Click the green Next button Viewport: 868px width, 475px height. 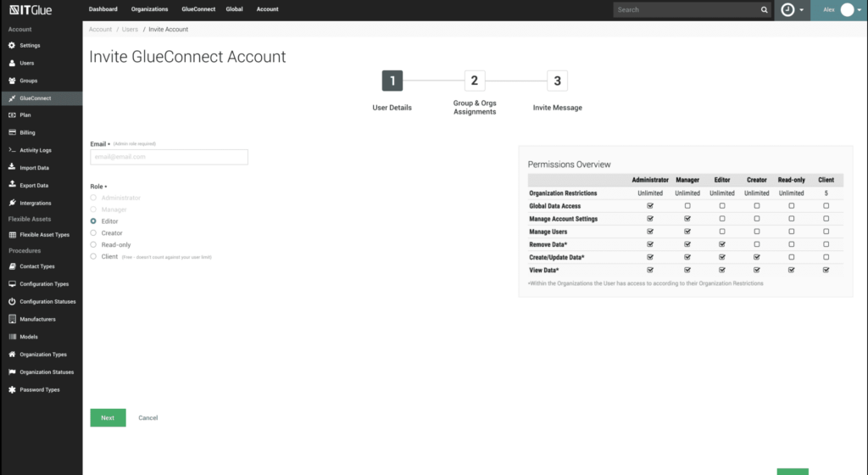(108, 418)
